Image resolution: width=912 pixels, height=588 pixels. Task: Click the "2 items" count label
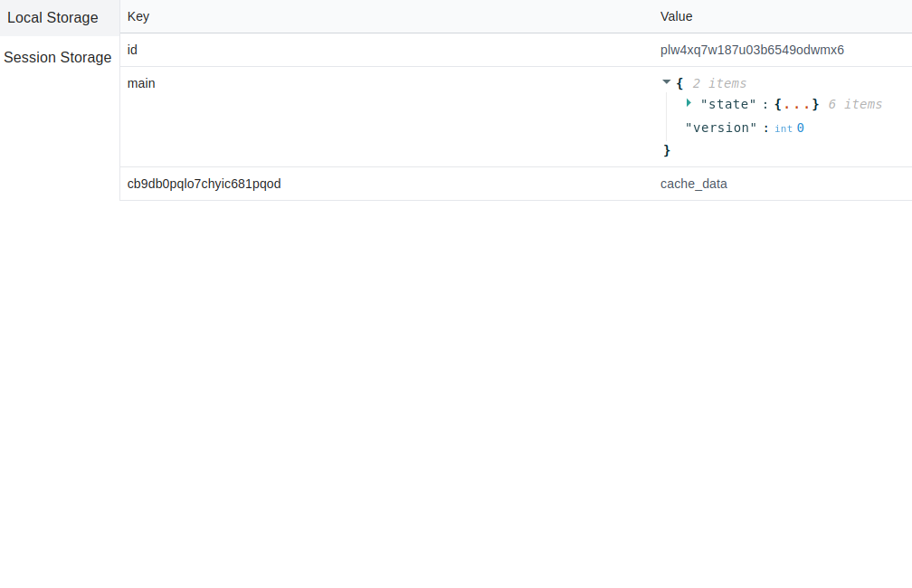[x=719, y=83]
